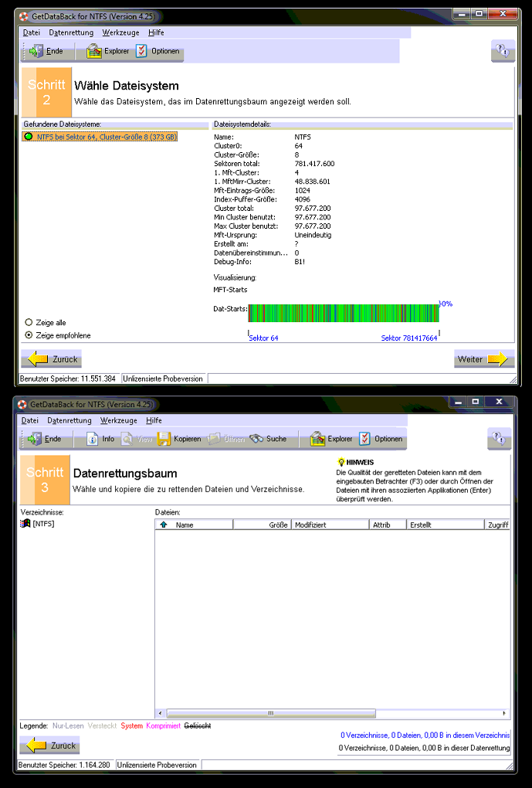Click 1. MftMirr-Cluster value 48.838.601
532x788 pixels.
click(x=313, y=182)
